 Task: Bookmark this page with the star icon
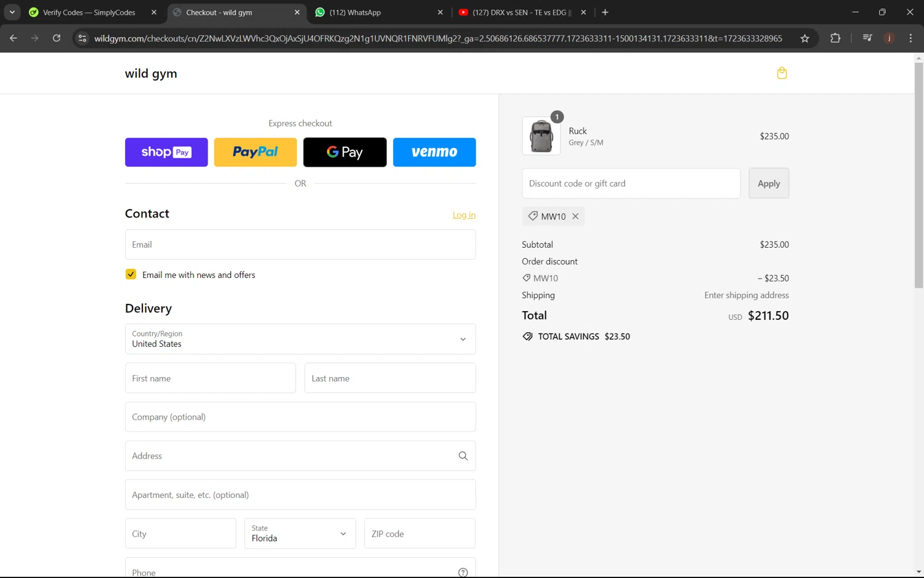(804, 38)
